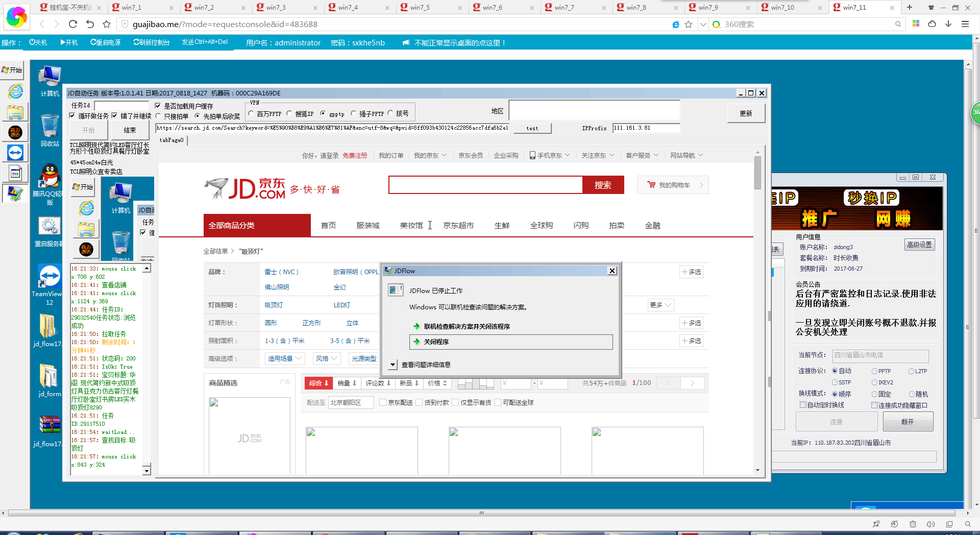The width and height of the screenshot is (980, 535).
Task: Open the cloud sync icon in browser toolbar
Action: (x=932, y=24)
